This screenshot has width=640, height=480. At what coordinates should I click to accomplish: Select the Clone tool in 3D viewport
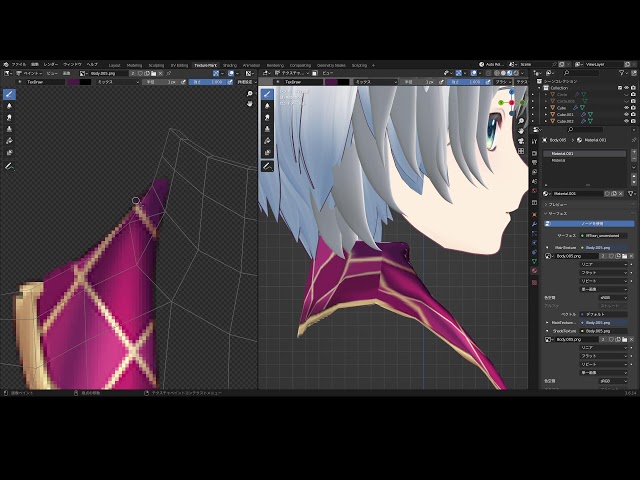[x=267, y=129]
